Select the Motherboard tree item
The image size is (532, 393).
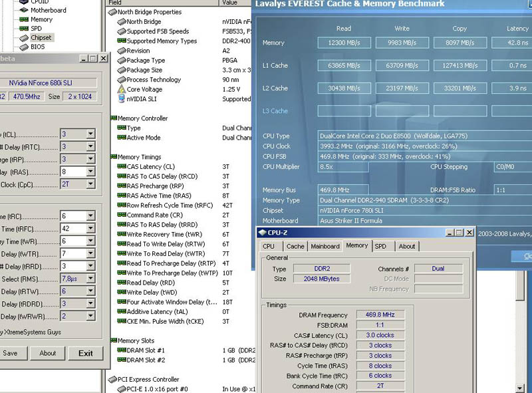pos(48,10)
